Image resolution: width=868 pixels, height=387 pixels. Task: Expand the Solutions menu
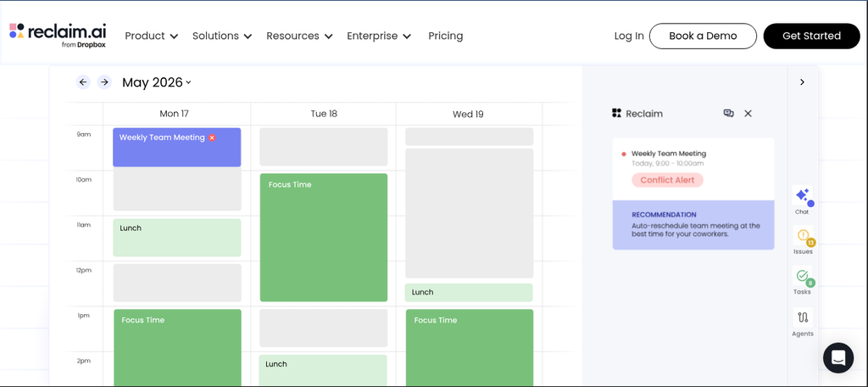coord(222,36)
